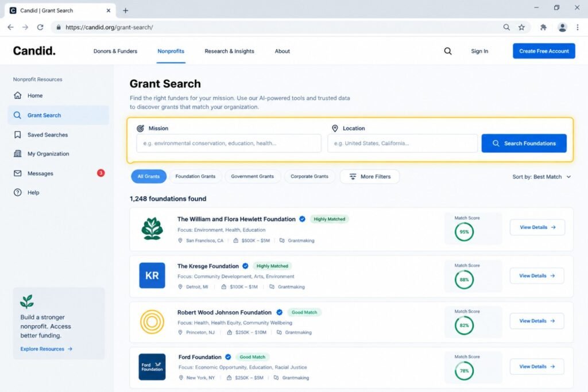This screenshot has height=392, width=588.
Task: Select the Corporate Grants filter chip
Action: (x=310, y=176)
